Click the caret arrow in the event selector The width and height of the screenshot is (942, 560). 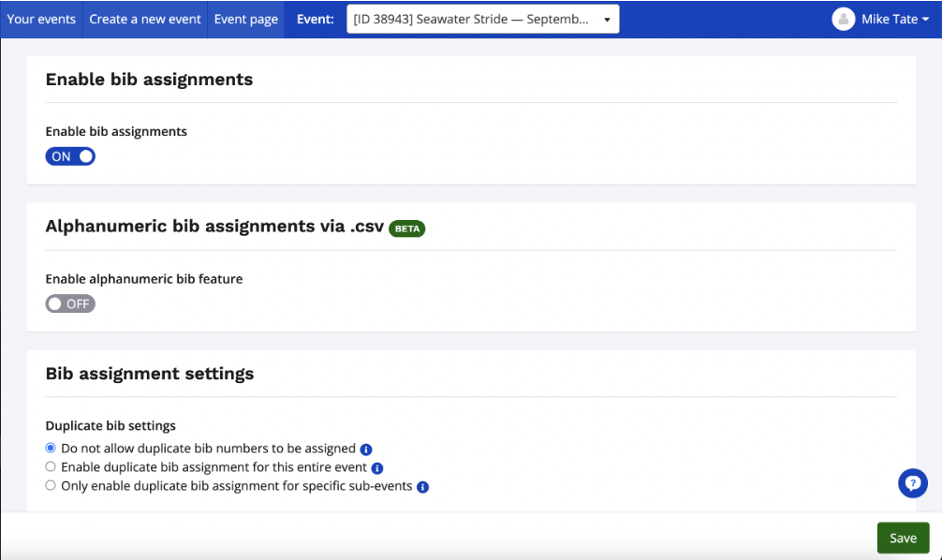pyautogui.click(x=607, y=20)
